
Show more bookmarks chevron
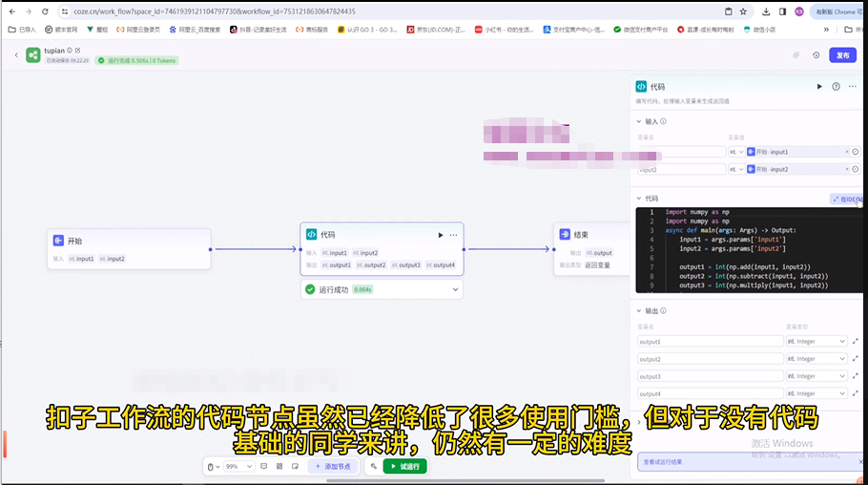click(826, 30)
